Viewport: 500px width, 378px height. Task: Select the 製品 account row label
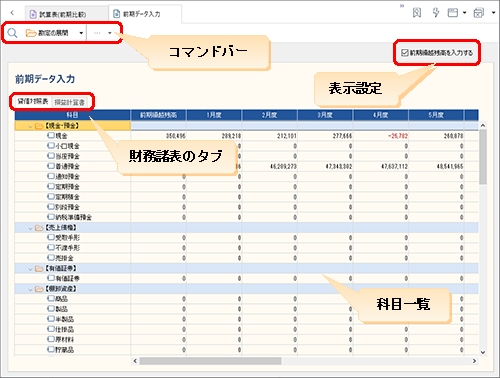click(61, 309)
